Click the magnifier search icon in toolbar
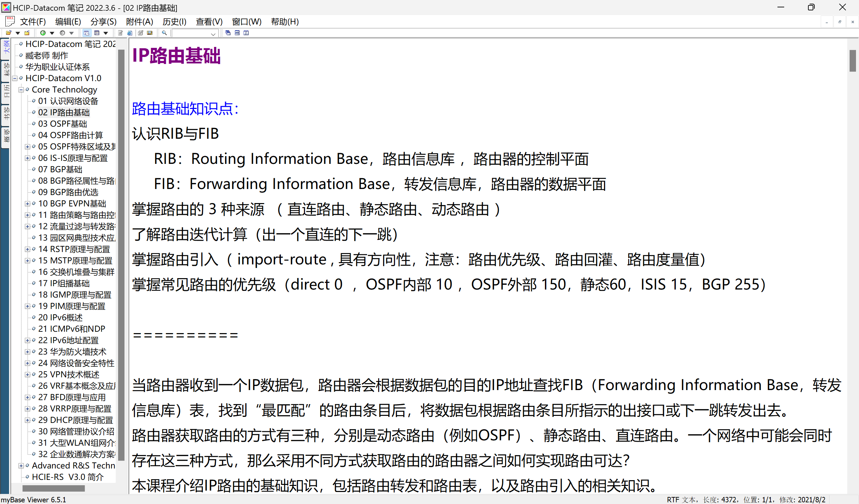 (x=164, y=33)
